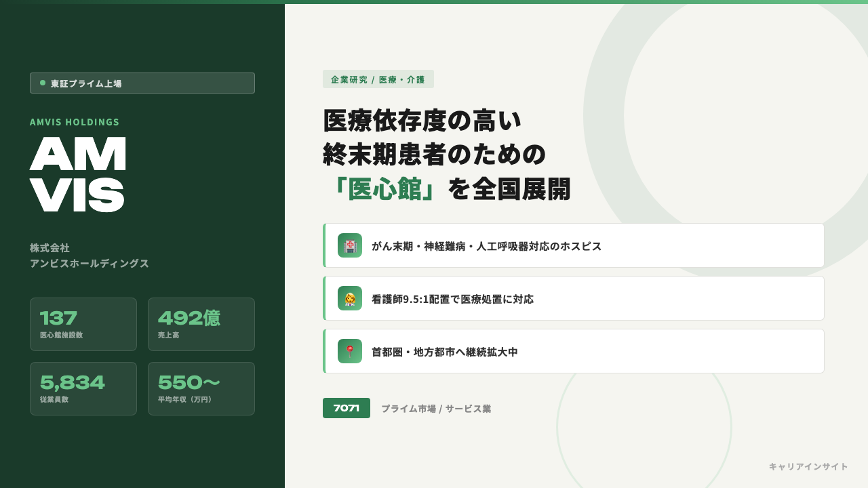Click the 550〜 平均年収 stat tile

coord(201,388)
